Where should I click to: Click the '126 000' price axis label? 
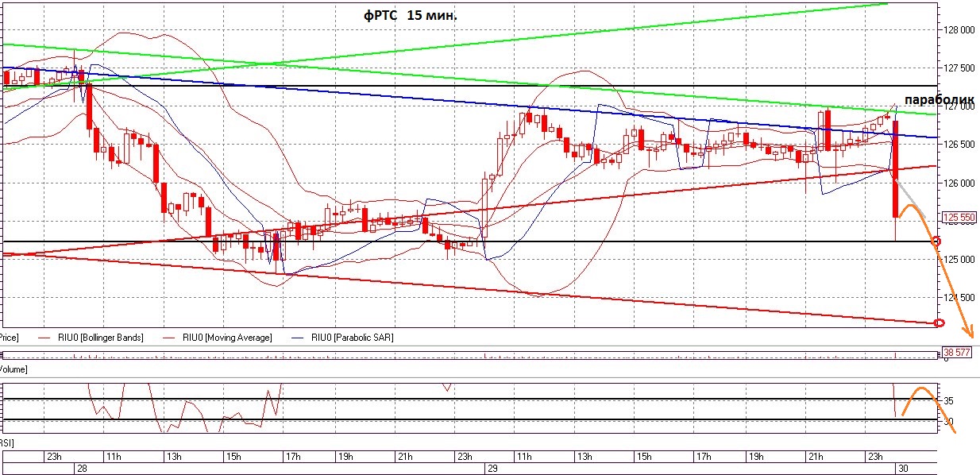[958, 183]
